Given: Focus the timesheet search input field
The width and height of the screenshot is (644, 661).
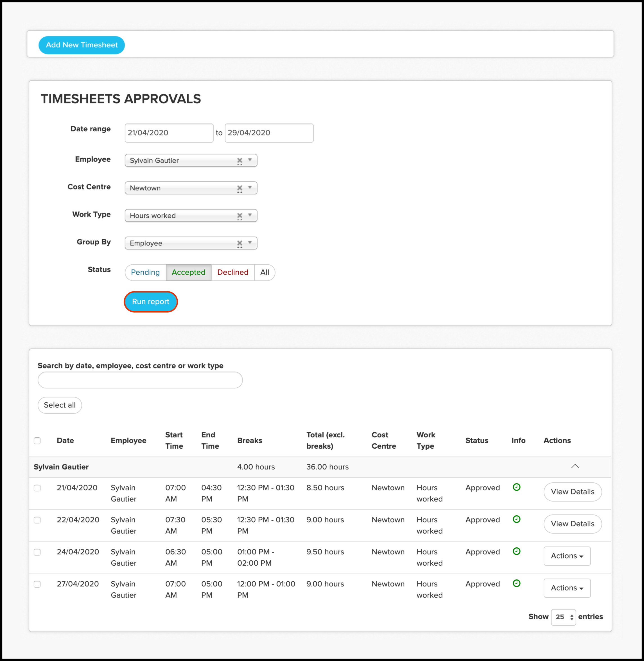Looking at the screenshot, I should click(x=140, y=380).
